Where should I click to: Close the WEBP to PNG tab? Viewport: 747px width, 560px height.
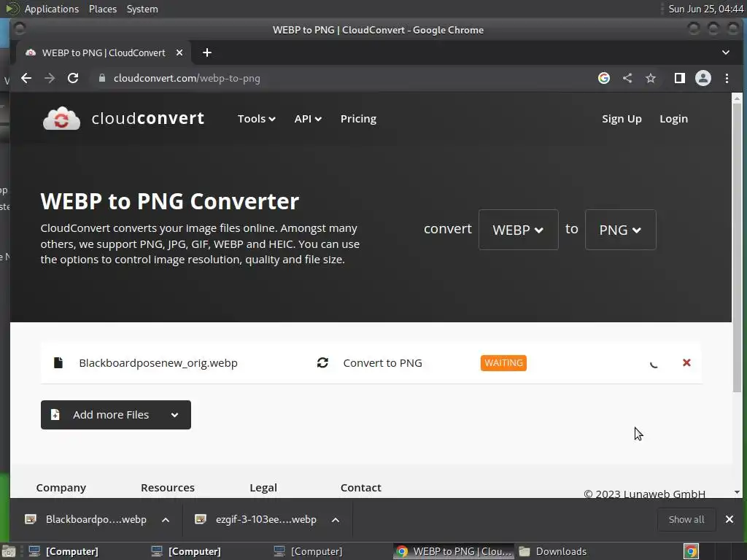pos(179,52)
